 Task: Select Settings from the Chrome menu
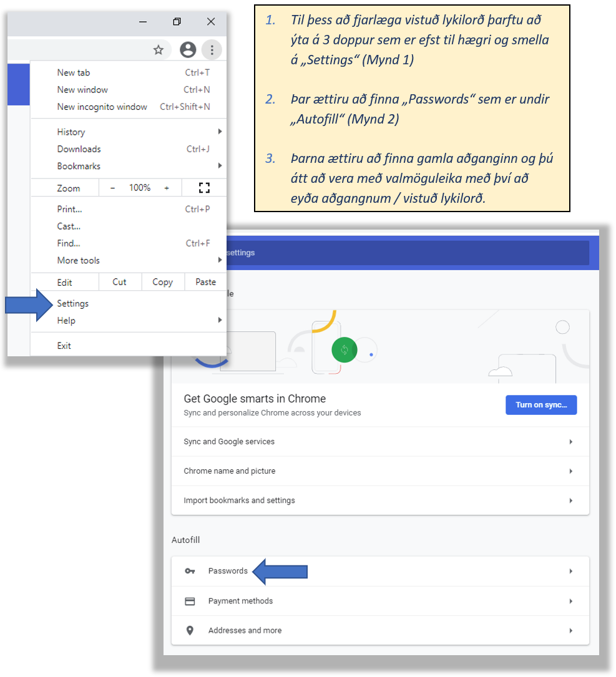point(73,303)
